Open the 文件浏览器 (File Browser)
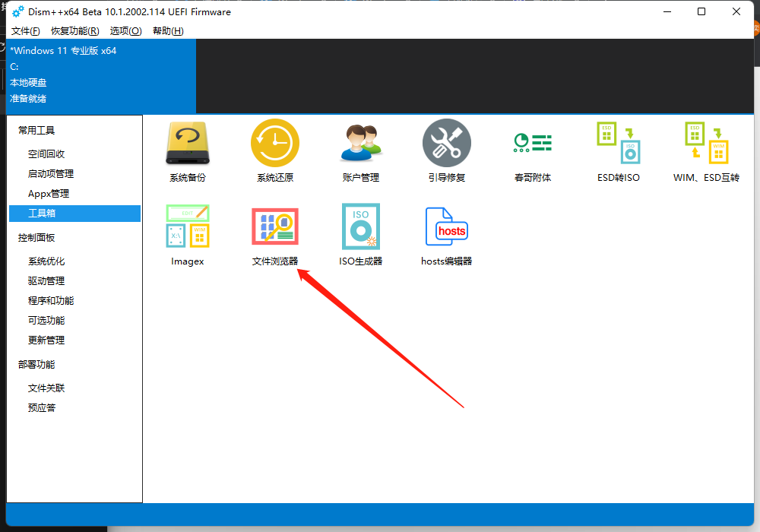This screenshot has height=532, width=760. click(274, 233)
